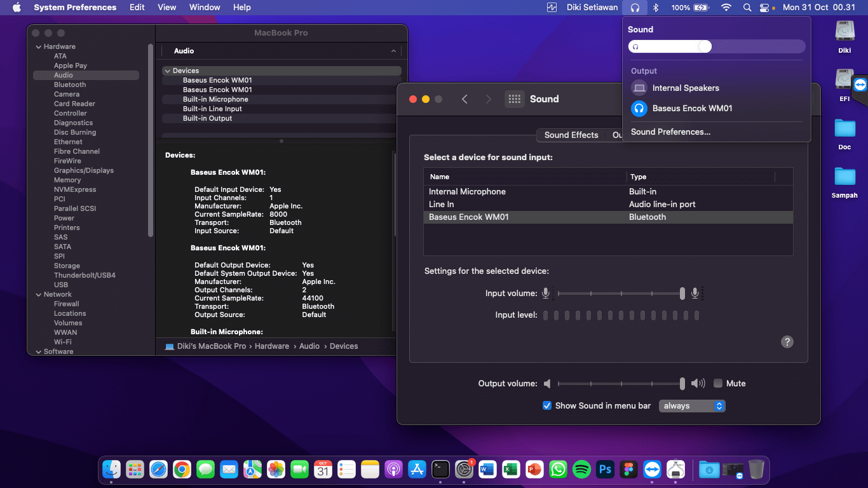868x488 pixels.
Task: Uncheck Show Sound in menu bar
Action: 546,405
